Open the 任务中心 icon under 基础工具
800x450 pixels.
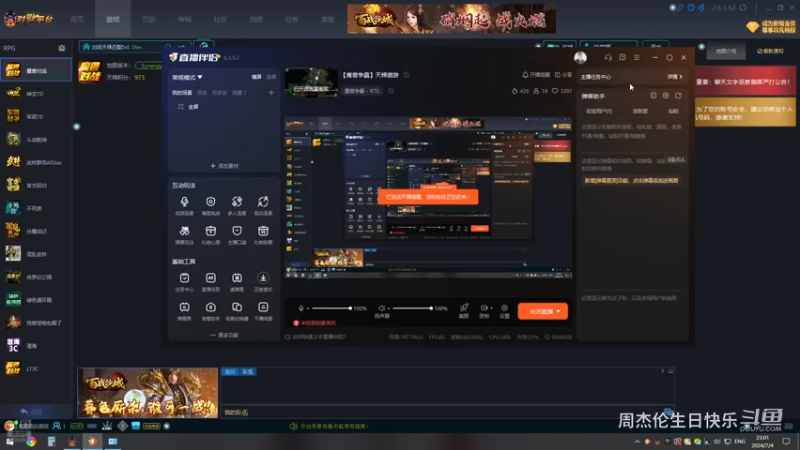tap(184, 278)
